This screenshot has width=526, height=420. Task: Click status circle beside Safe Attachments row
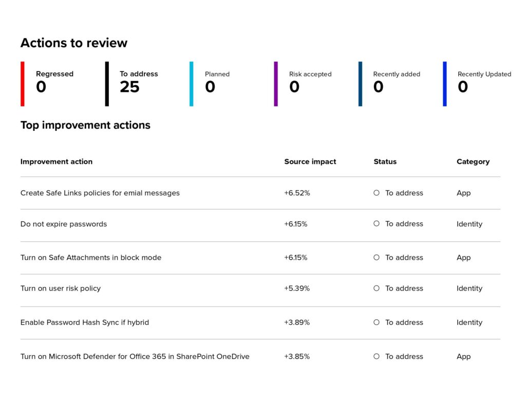(377, 257)
